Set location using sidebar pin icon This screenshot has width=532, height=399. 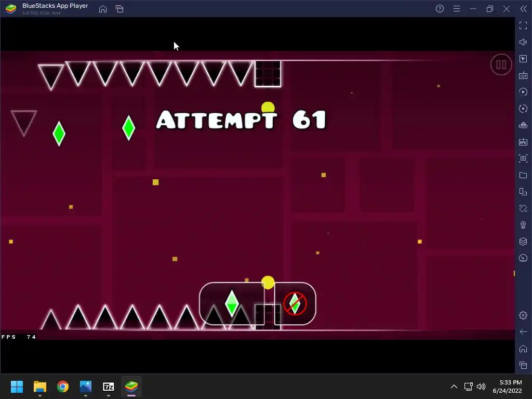tap(523, 225)
